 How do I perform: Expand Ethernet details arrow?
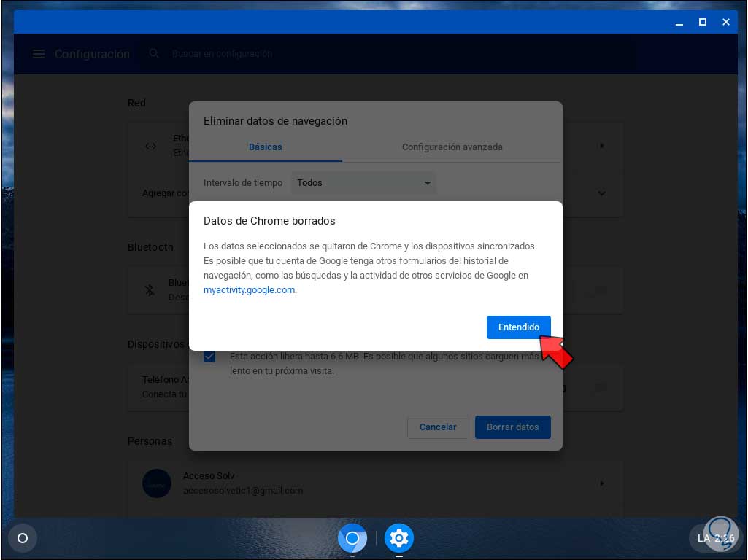coord(602,145)
